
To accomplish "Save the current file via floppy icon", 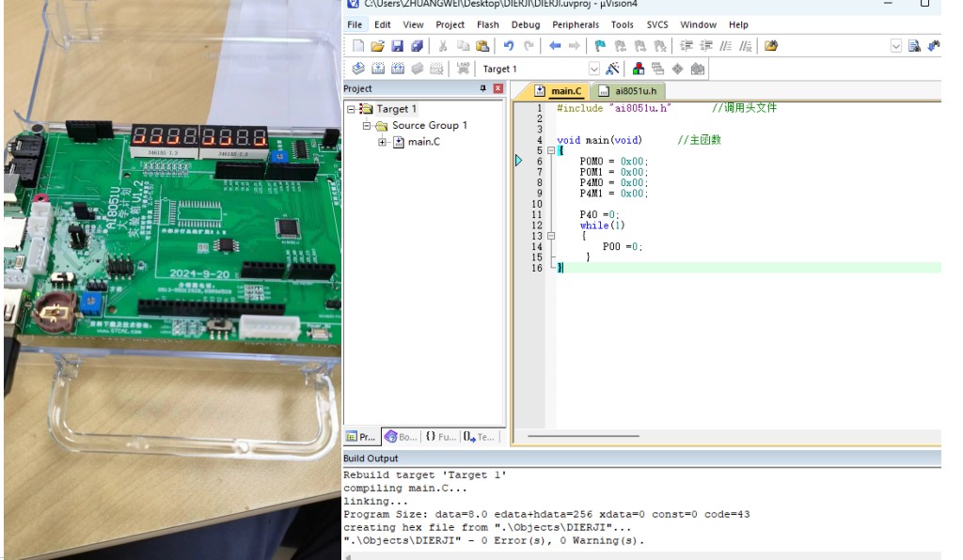I will (397, 46).
